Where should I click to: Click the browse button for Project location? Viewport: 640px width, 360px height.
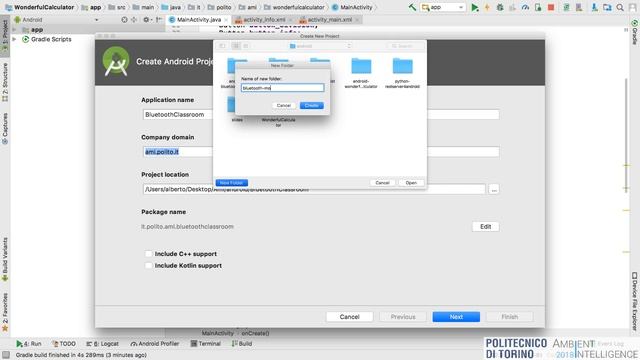click(494, 189)
